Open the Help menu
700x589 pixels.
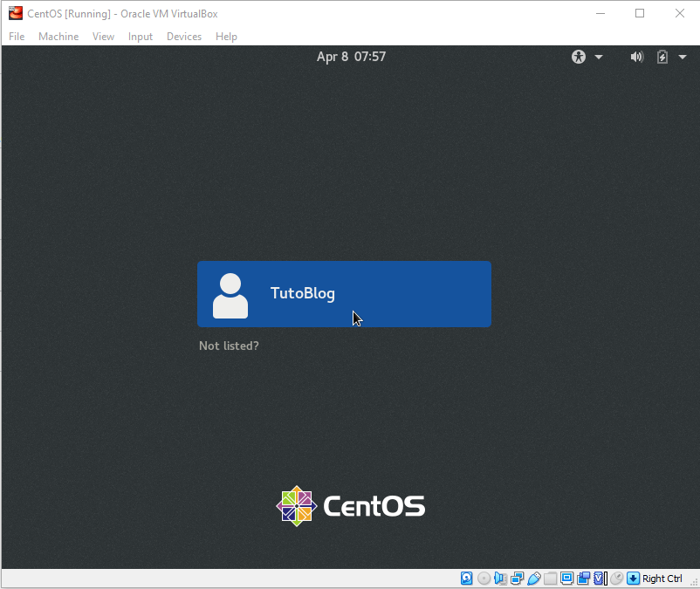tap(226, 37)
